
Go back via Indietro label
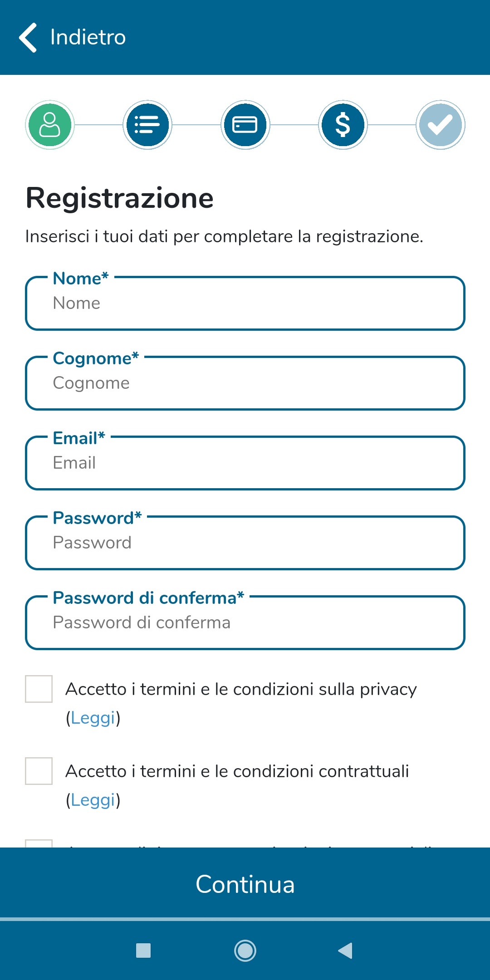point(88,37)
